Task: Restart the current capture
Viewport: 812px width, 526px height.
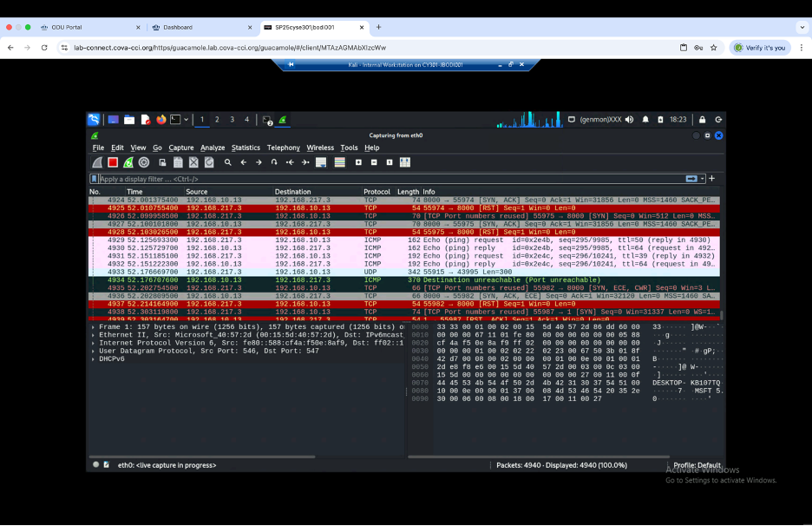Action: [x=128, y=162]
